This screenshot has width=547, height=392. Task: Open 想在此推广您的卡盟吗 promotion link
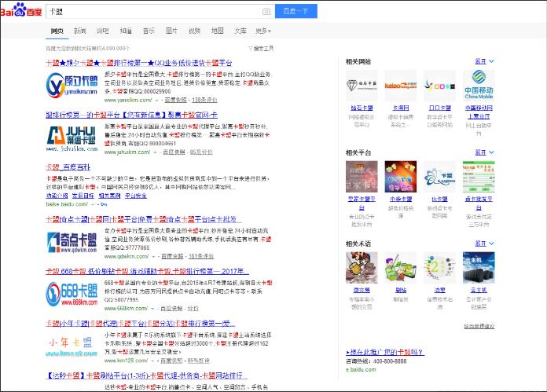385,352
